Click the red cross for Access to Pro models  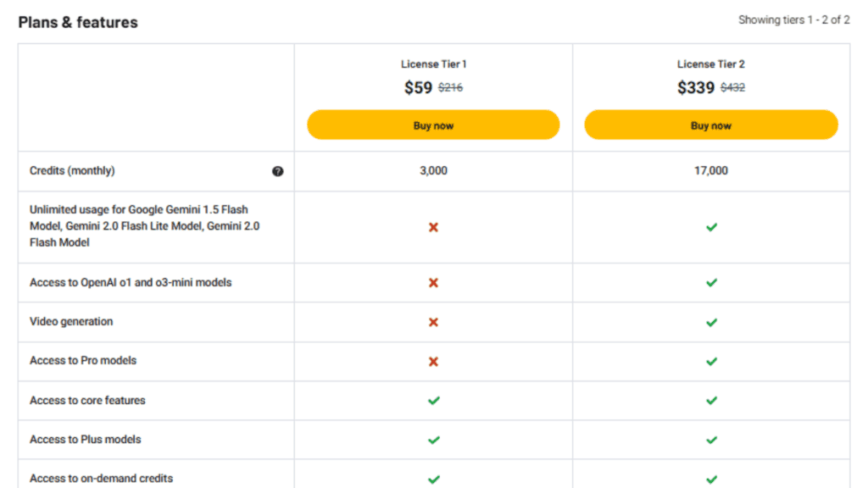pos(433,361)
